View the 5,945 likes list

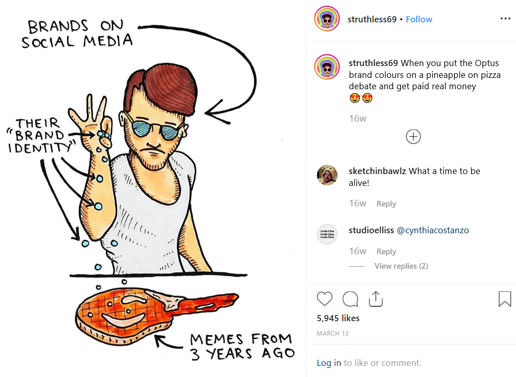[338, 318]
